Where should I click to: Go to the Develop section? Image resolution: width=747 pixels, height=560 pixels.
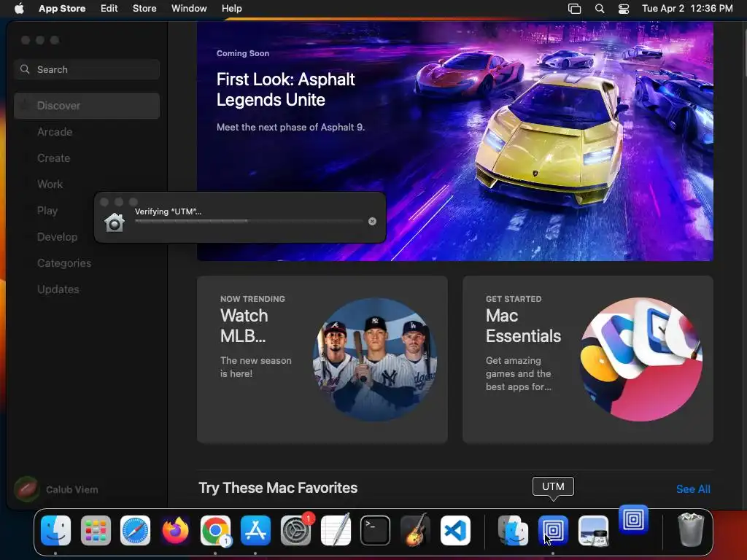54,237
